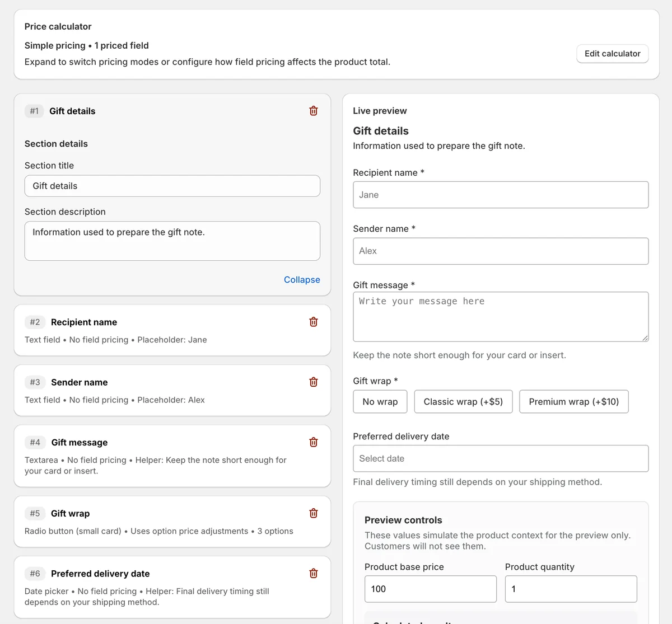Viewport: 672px width, 624px height.
Task: Click the Product base price input
Action: (x=431, y=589)
